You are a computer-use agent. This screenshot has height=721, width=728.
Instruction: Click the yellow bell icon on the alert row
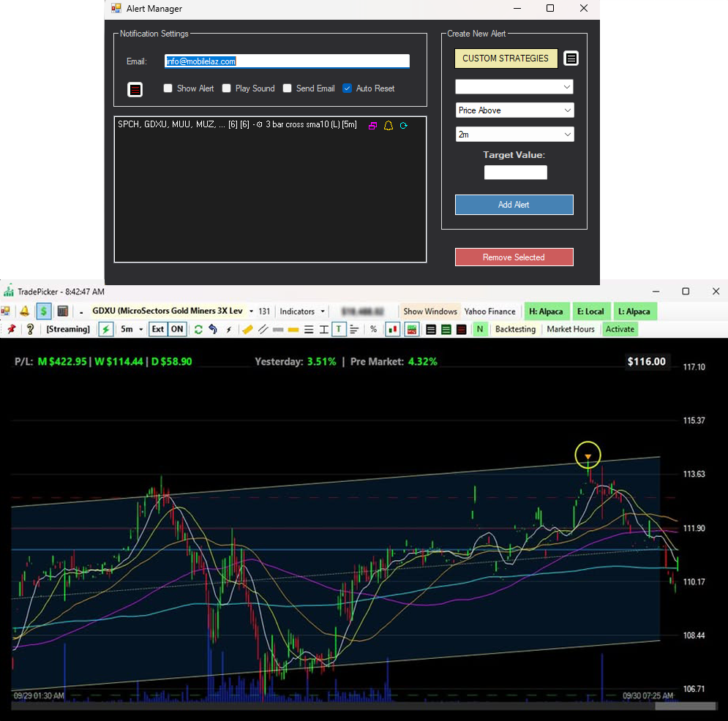click(388, 125)
